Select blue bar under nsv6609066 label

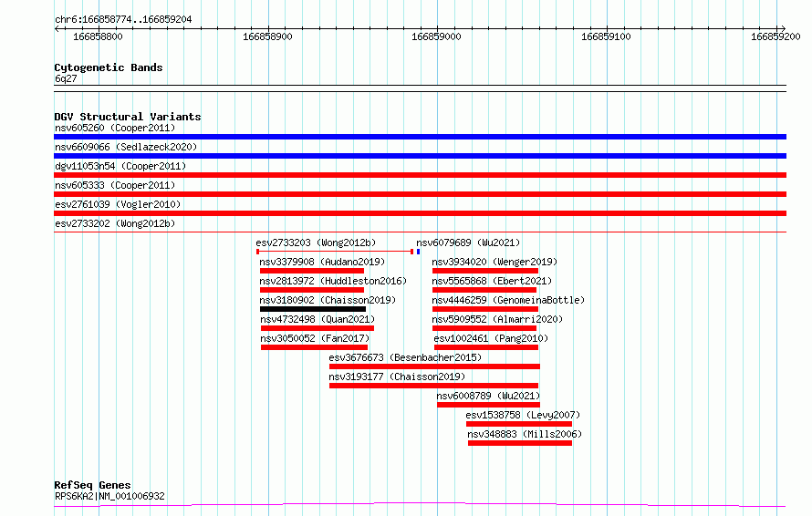coord(420,156)
